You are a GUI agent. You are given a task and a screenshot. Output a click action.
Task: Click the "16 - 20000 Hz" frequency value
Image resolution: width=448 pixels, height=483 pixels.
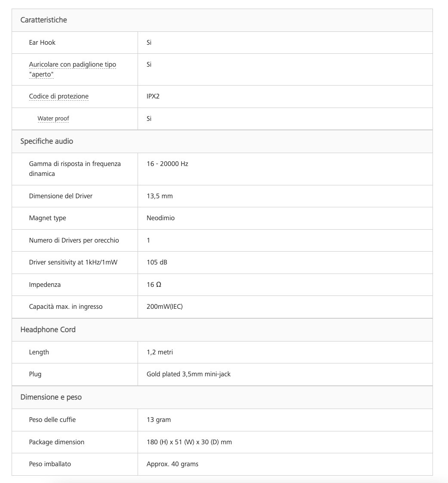167,164
